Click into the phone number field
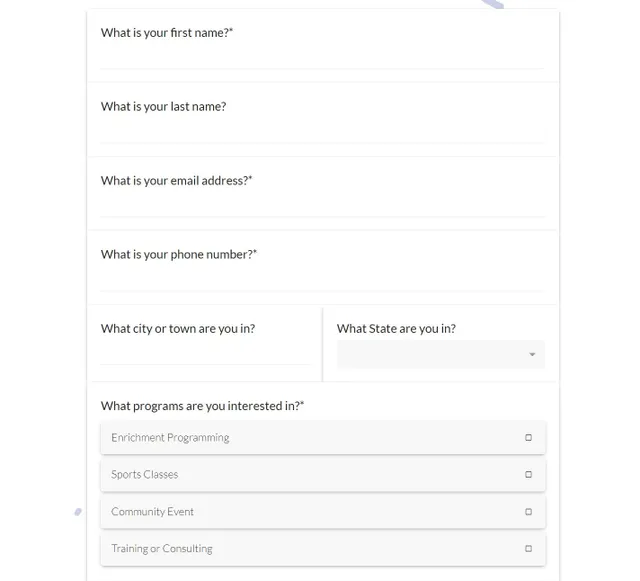 (322, 280)
